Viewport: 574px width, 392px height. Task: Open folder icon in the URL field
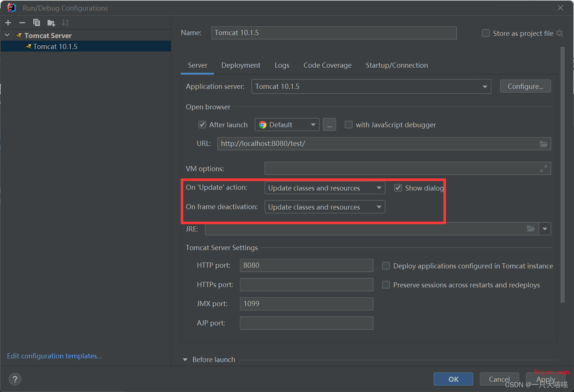point(544,144)
